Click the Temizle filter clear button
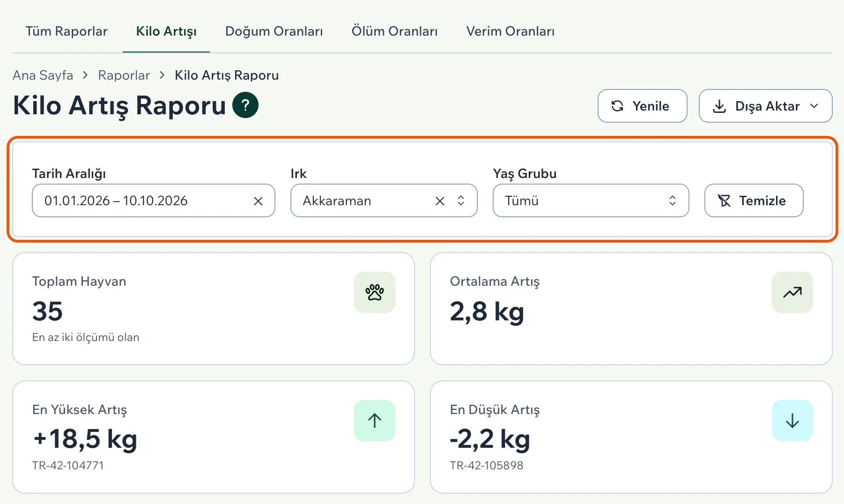 click(754, 200)
